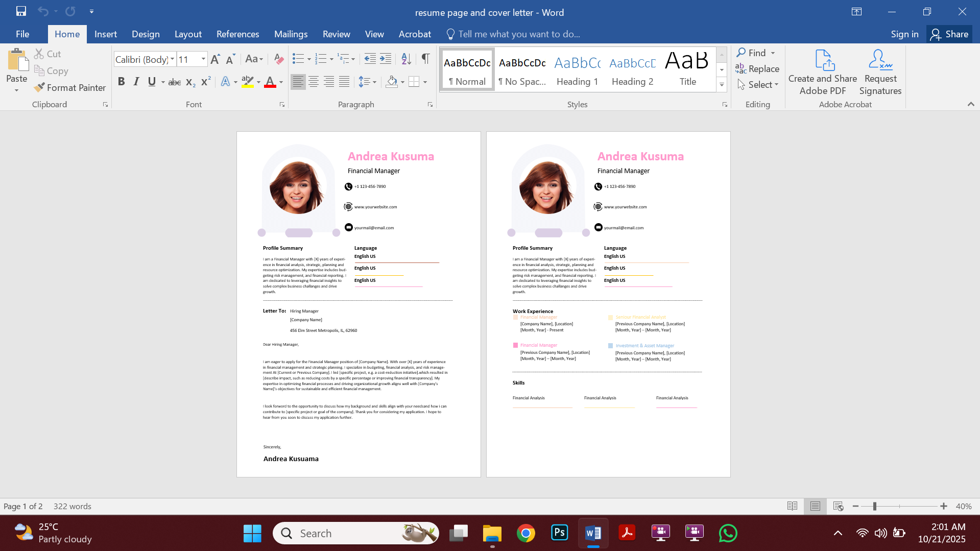Toggle superscript formatting
This screenshot has height=551, width=980.
205,81
